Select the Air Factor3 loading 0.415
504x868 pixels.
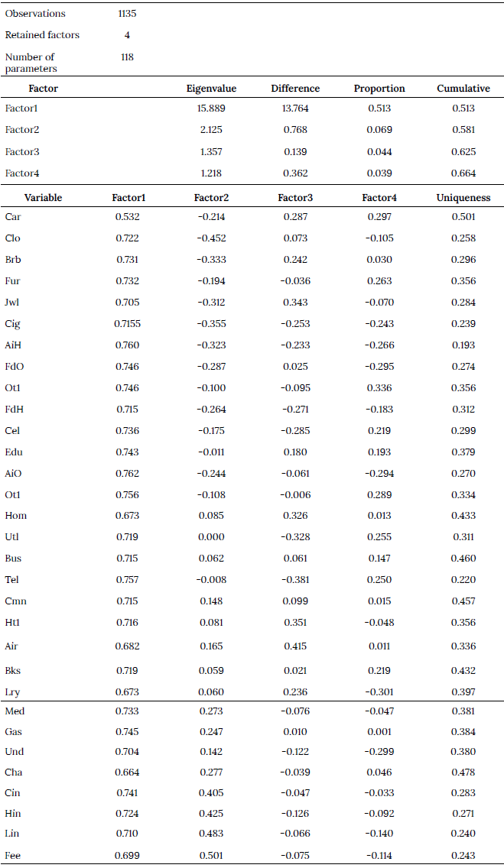coord(295,646)
